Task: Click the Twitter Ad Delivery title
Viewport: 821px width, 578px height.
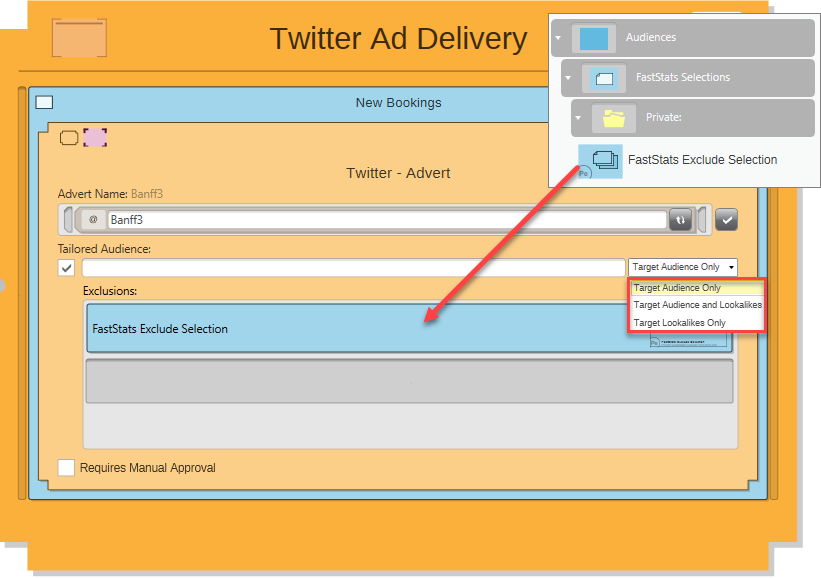Action: [398, 38]
